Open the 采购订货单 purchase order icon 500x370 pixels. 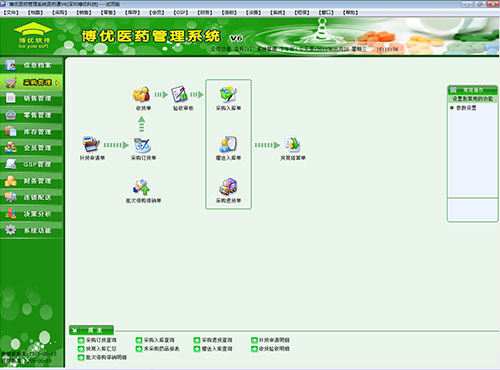pyautogui.click(x=143, y=145)
